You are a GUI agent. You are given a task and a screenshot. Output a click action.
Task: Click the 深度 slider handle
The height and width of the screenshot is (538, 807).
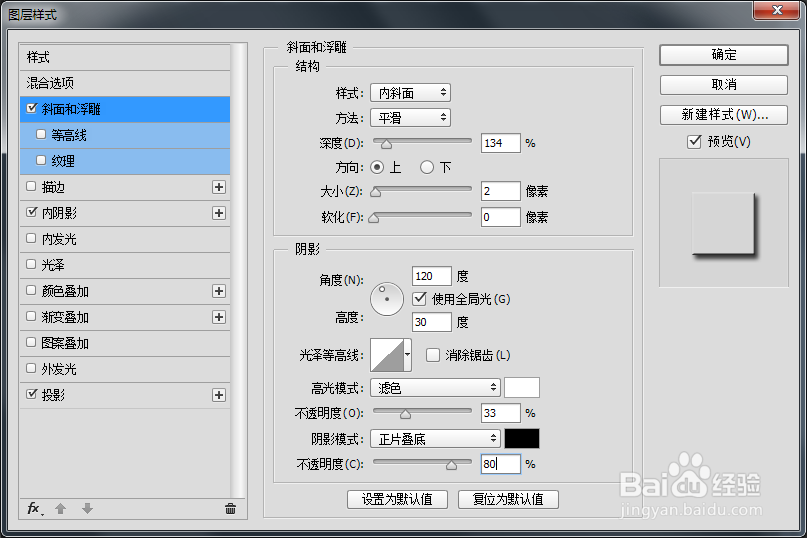(x=386, y=144)
